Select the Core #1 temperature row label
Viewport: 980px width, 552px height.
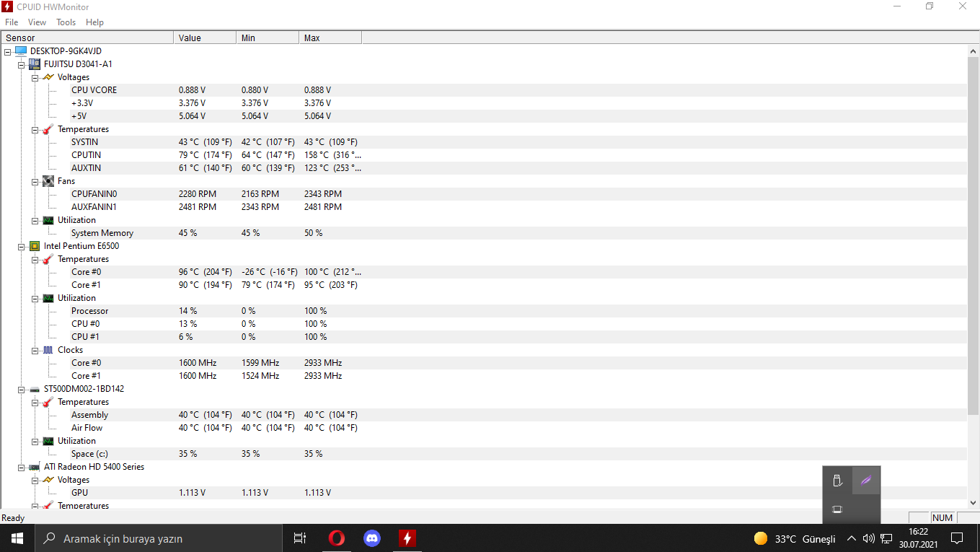[86, 285]
